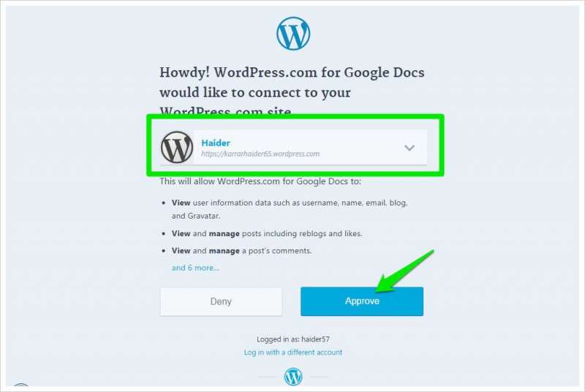Click the bold "View" before user information
The width and height of the screenshot is (585, 392).
(x=181, y=203)
